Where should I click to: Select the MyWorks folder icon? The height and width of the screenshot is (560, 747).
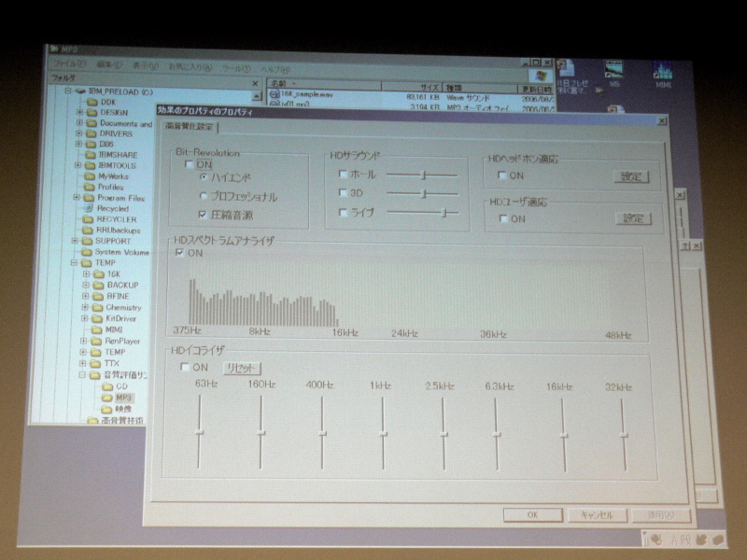pos(89,176)
